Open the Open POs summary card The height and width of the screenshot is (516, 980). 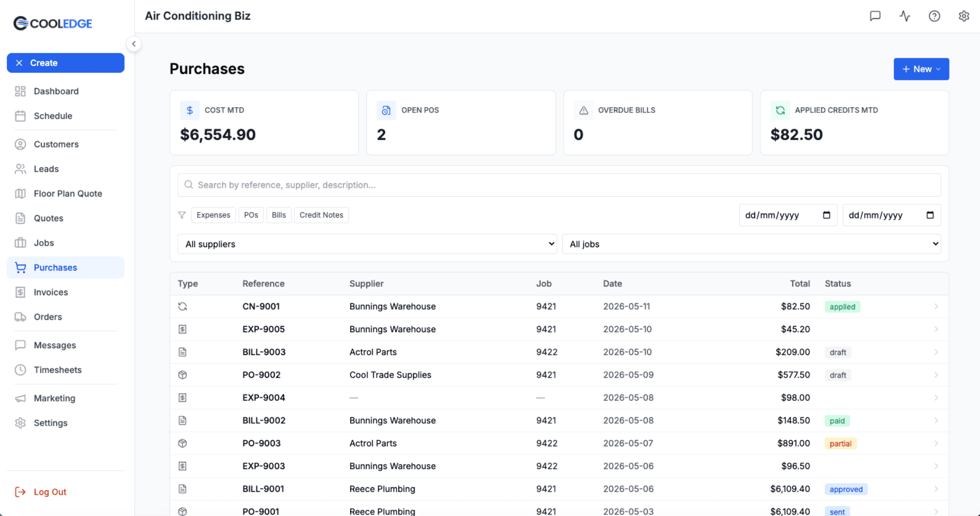click(x=461, y=123)
